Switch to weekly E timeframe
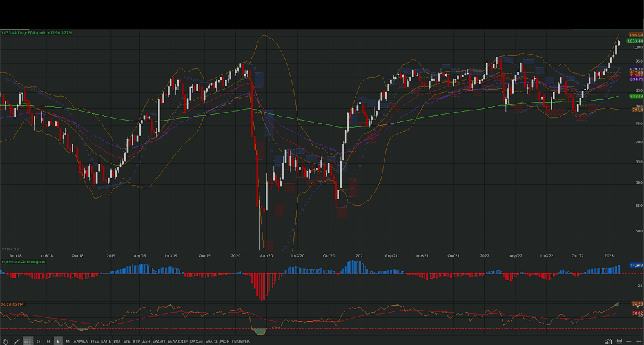Image resolution: width=644 pixels, height=345 pixels. [58, 341]
